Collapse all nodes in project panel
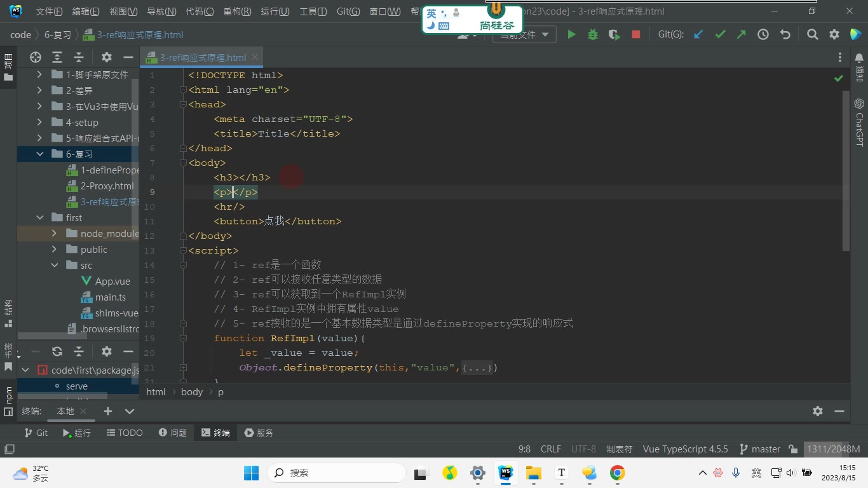This screenshot has width=868, height=488. [x=79, y=57]
